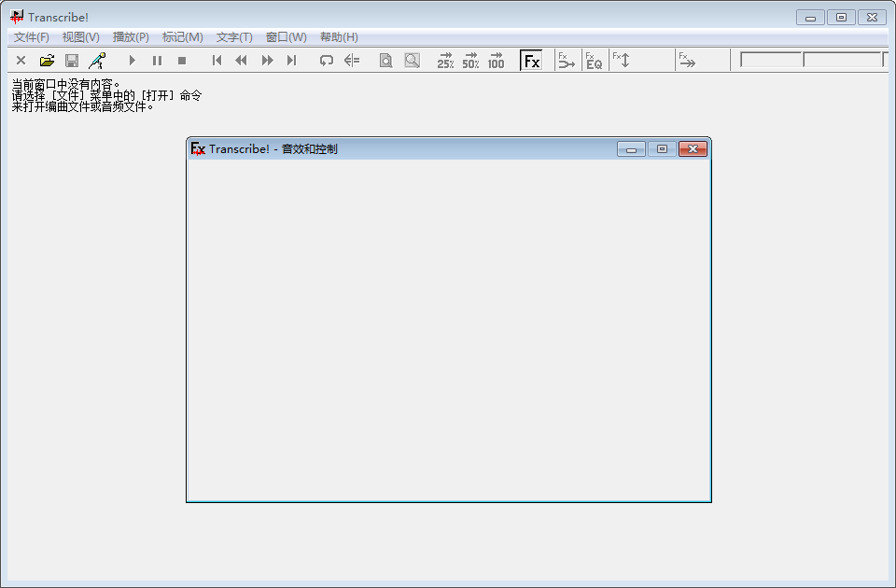Maximize the 音效和控制 window
This screenshot has height=588, width=896.
pyautogui.click(x=663, y=149)
